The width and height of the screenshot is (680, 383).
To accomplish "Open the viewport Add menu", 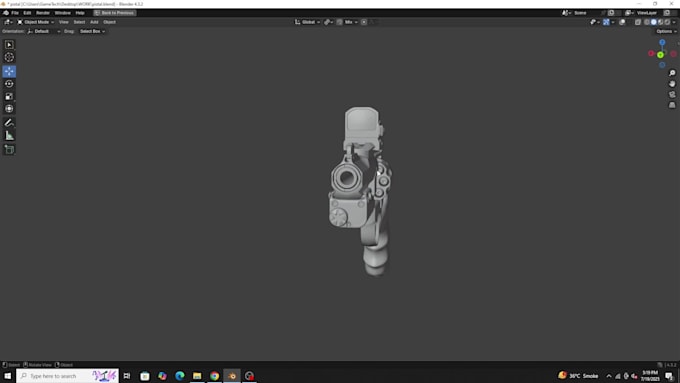I will [94, 22].
